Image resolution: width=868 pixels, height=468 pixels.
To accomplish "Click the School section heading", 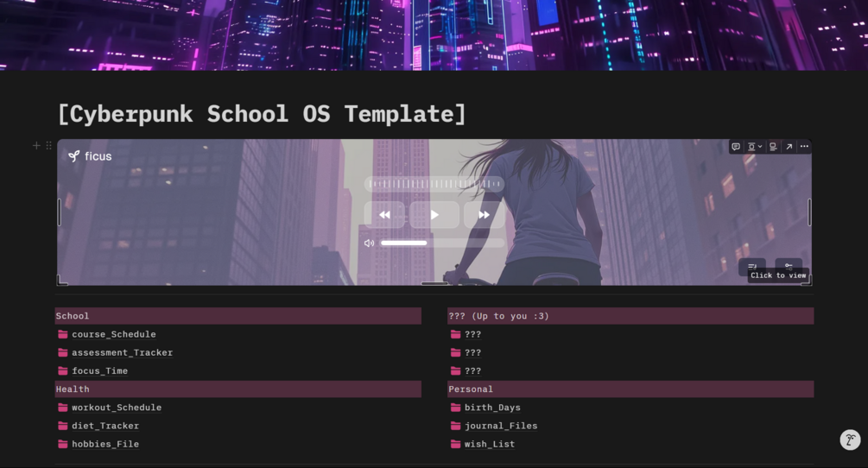I will (x=238, y=316).
